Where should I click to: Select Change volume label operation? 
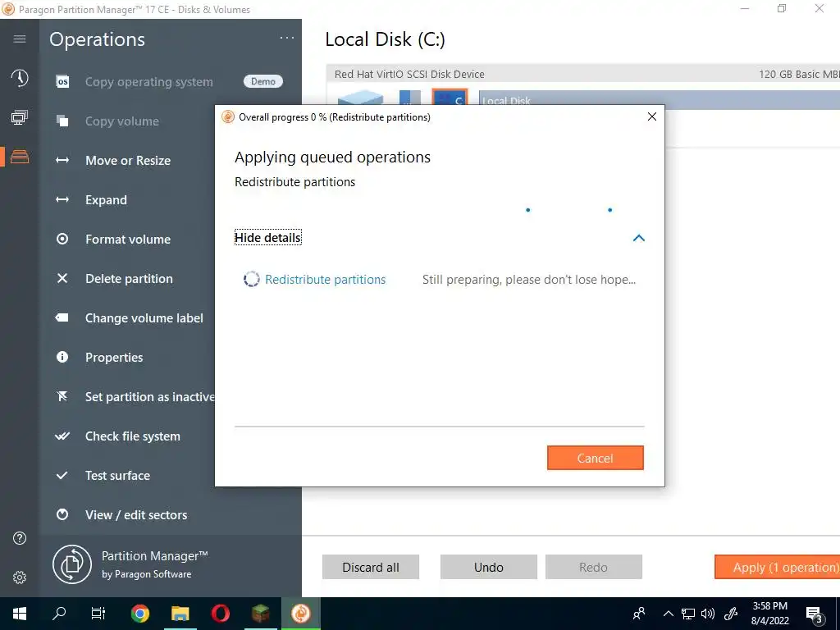pyautogui.click(x=144, y=317)
